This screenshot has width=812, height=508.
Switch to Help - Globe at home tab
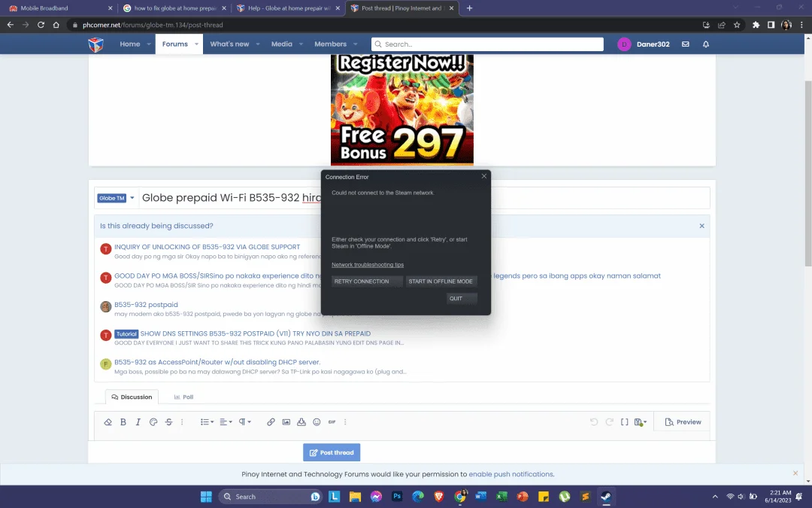point(288,8)
